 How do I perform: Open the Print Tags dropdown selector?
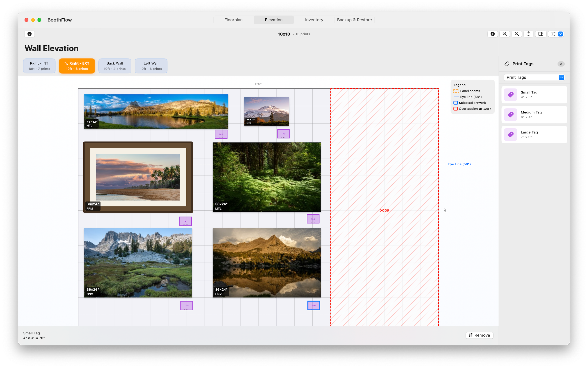pyautogui.click(x=534, y=77)
